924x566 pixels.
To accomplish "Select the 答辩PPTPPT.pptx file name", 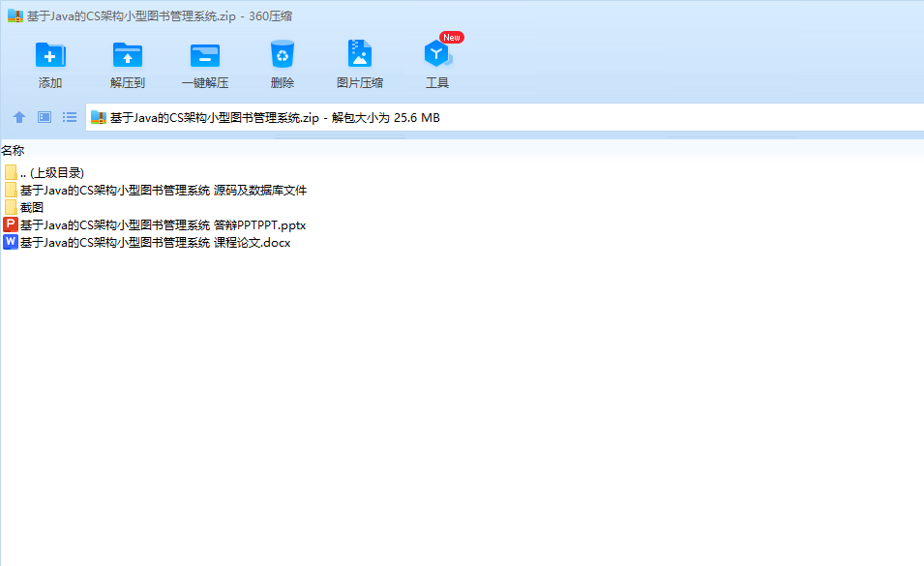I will click(x=164, y=225).
